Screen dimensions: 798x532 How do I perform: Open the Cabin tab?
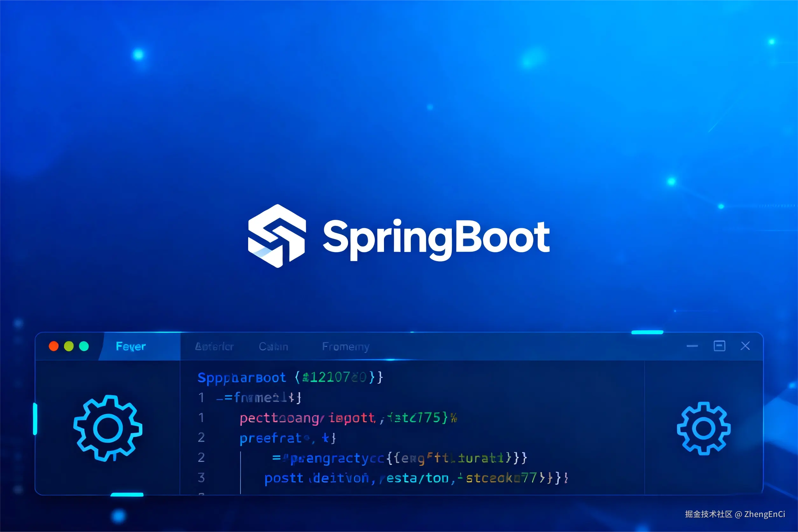click(x=273, y=346)
